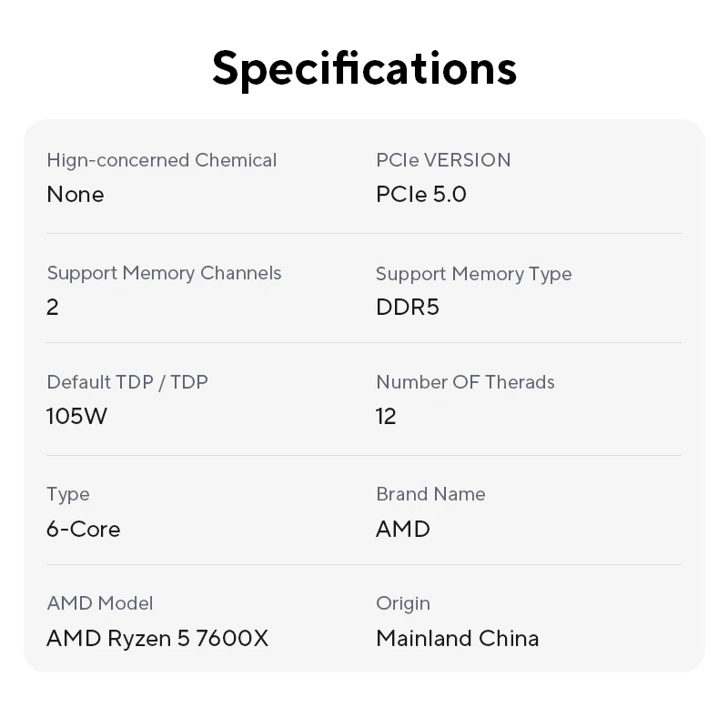728x728 pixels.
Task: Click the thread count value 12
Action: coord(386,416)
